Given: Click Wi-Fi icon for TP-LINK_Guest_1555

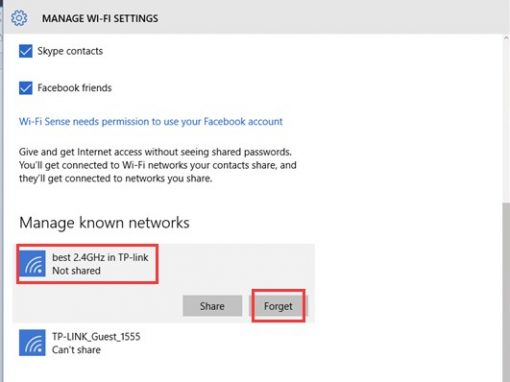Looking at the screenshot, I should 32,343.
